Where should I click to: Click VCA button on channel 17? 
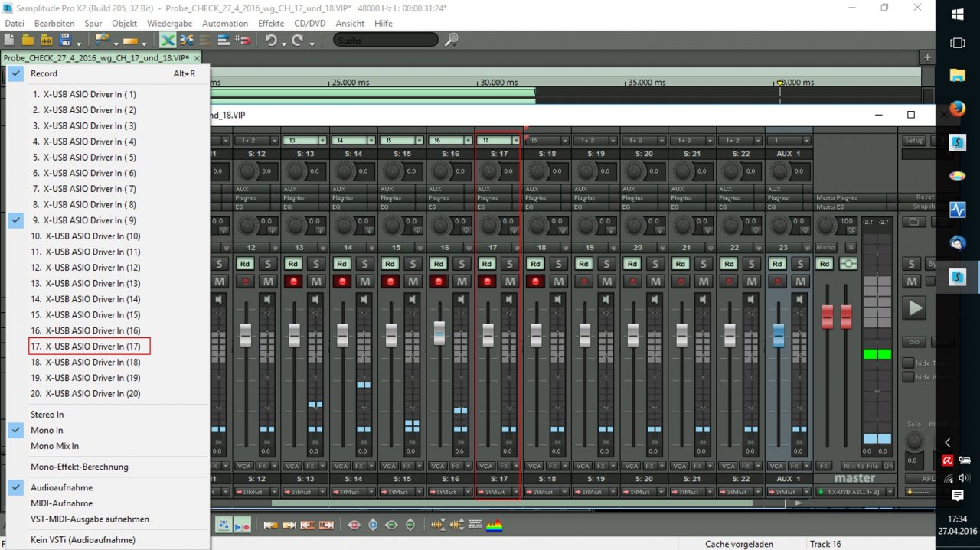tap(485, 465)
